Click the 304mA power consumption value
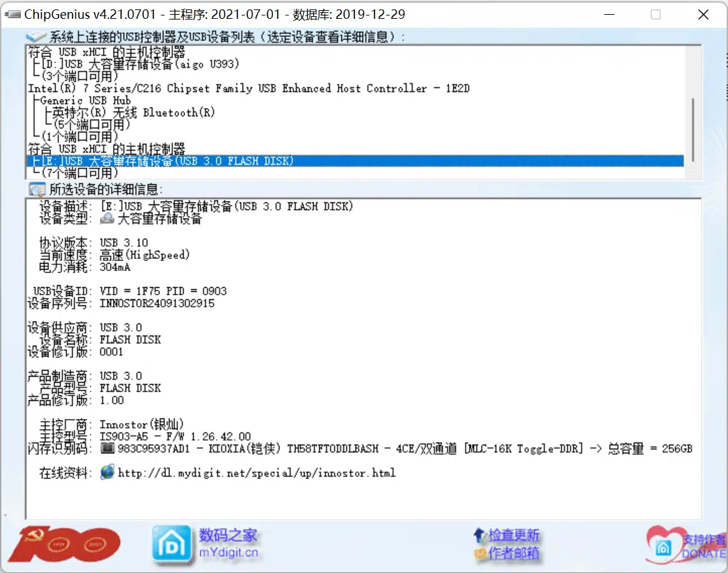Image resolution: width=728 pixels, height=573 pixels. point(115,267)
